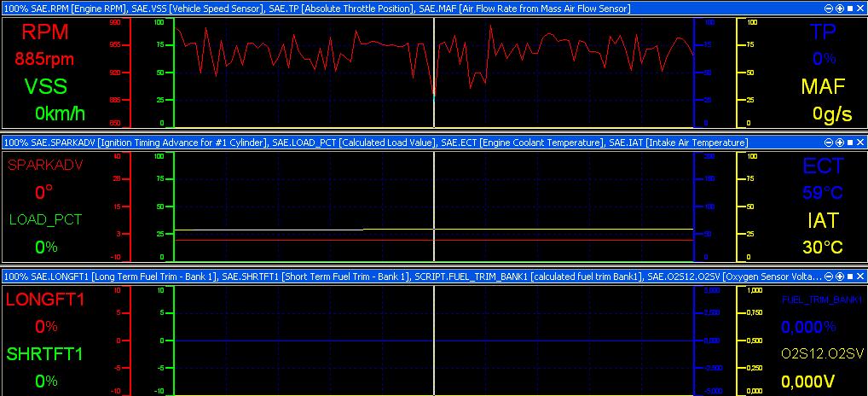The image size is (868, 396).
Task: Stop recording in the RPM panel
Action: click(850, 9)
